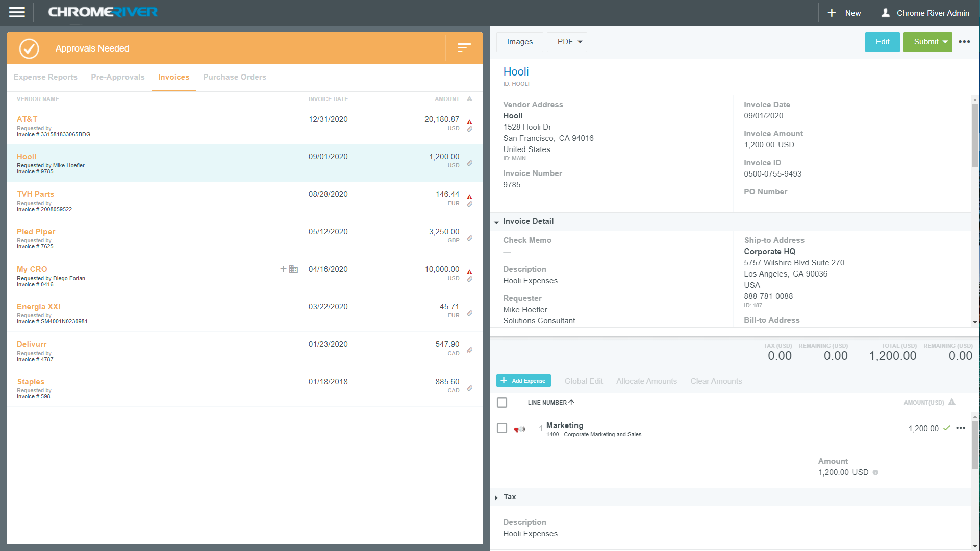Click the horizontal panel splitter handle
Image resolution: width=980 pixels, height=551 pixels.
(x=734, y=332)
